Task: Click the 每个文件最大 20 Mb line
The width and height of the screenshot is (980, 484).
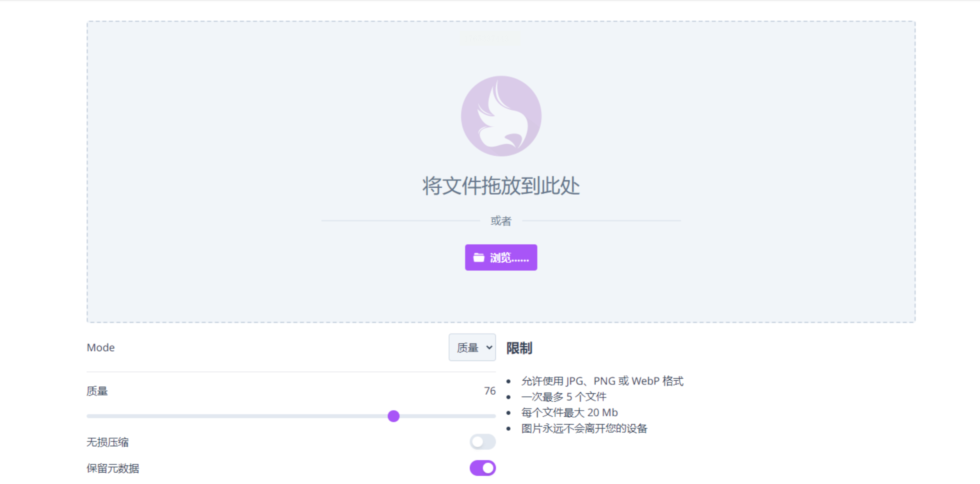Action: click(569, 413)
